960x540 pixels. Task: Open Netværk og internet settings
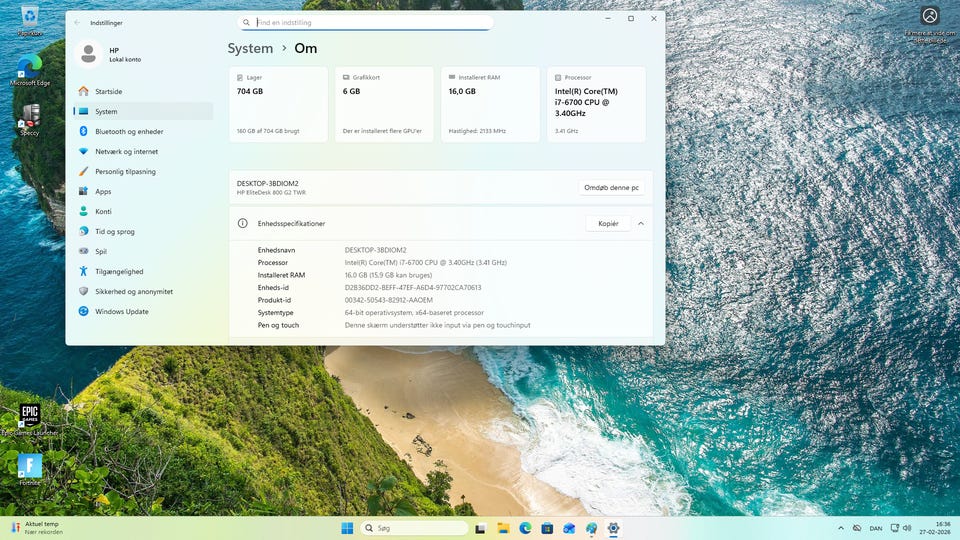(x=126, y=151)
